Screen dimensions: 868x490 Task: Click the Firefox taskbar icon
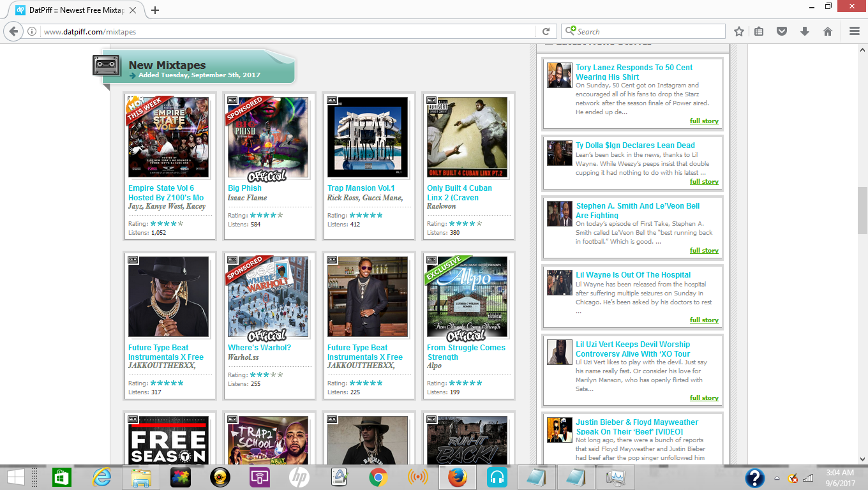click(456, 477)
